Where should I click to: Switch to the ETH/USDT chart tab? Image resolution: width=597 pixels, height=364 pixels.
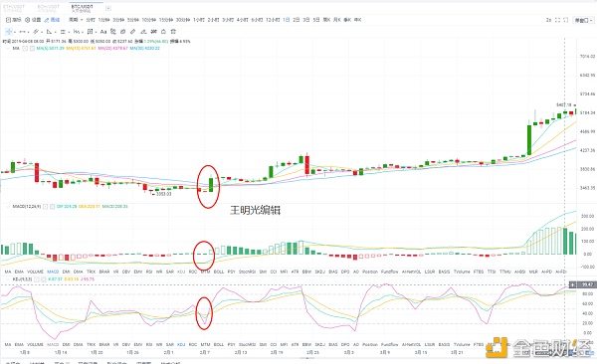(14, 8)
